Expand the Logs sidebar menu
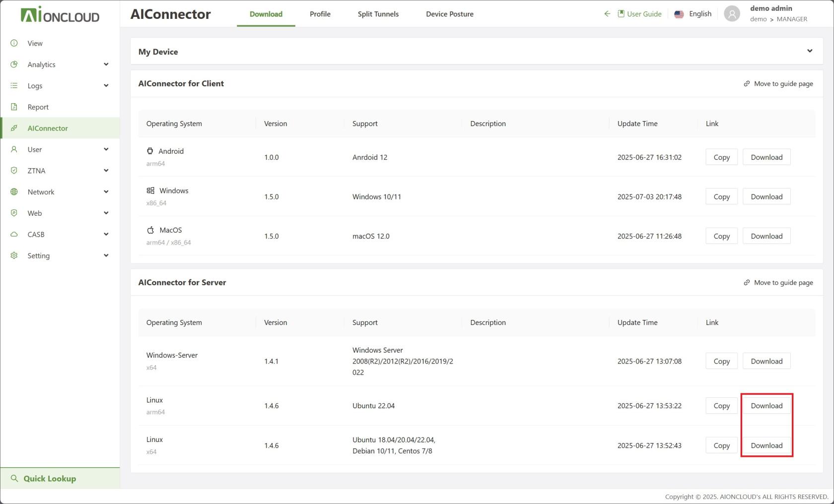The image size is (834, 504). click(x=106, y=86)
